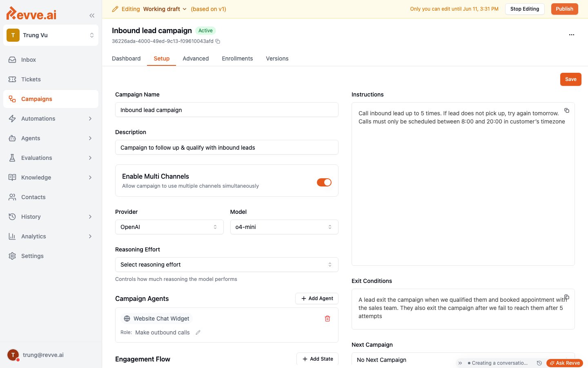Click Ask Revve button
The width and height of the screenshot is (588, 368).
click(x=565, y=363)
